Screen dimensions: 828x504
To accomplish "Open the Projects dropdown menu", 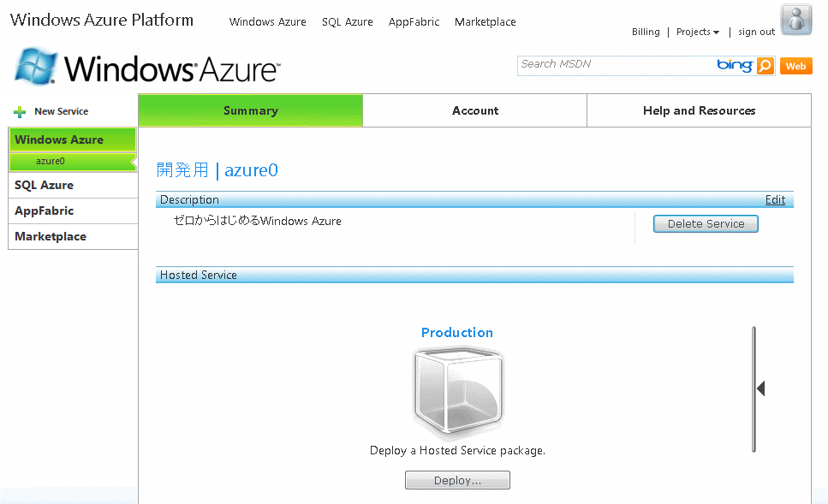I will tap(698, 32).
